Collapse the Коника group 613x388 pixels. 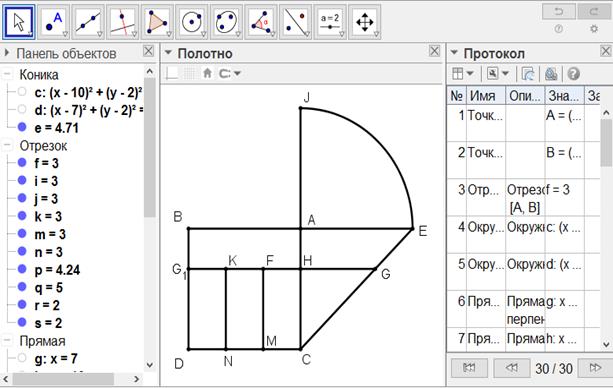(x=7, y=74)
